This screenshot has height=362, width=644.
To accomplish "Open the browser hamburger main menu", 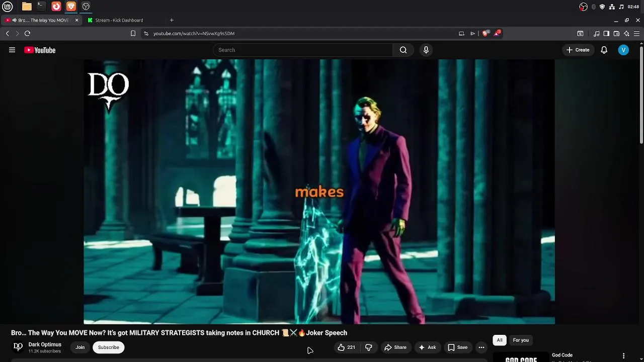I will click(x=636, y=33).
